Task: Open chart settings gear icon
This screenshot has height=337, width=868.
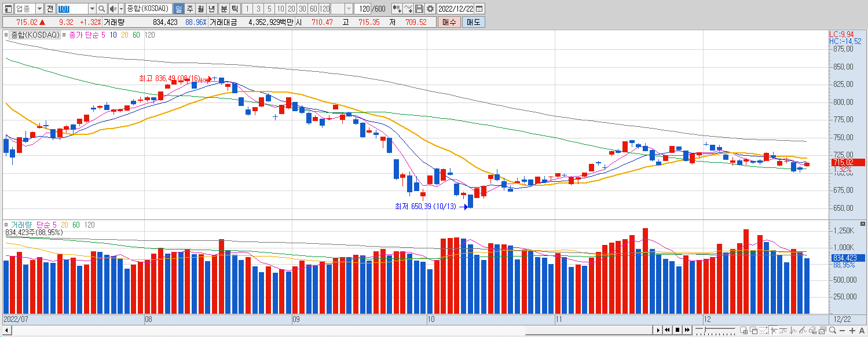Action: click(430, 9)
